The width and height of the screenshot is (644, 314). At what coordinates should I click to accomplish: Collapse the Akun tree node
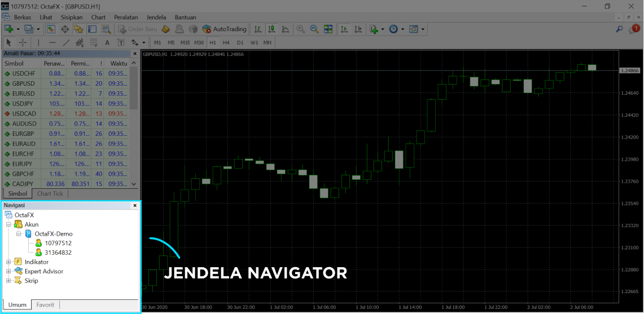coord(8,224)
